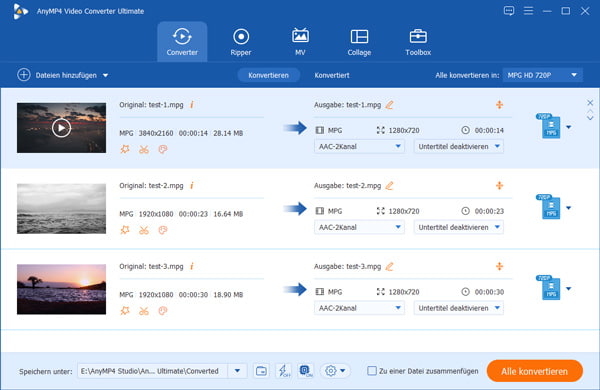Expand the Dateien hinzufügen dropdown arrow

105,75
